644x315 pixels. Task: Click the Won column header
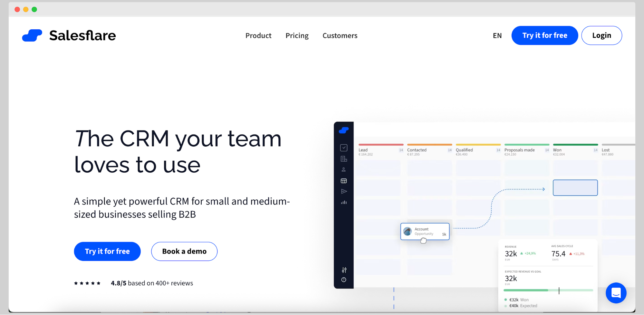click(x=557, y=150)
